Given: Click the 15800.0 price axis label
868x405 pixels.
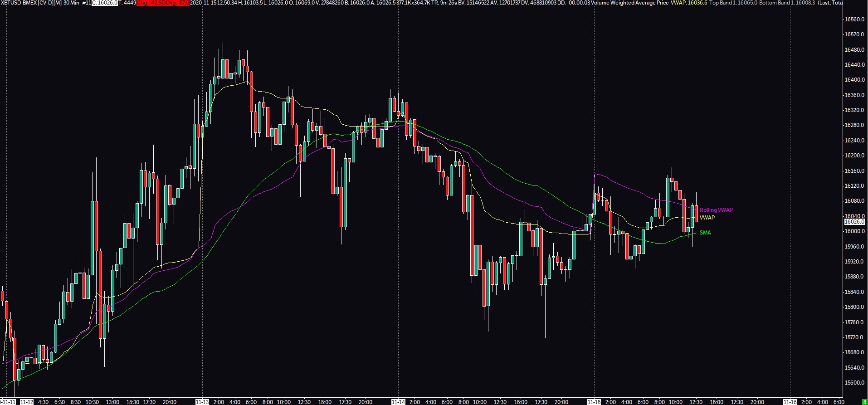Looking at the screenshot, I should tap(854, 307).
